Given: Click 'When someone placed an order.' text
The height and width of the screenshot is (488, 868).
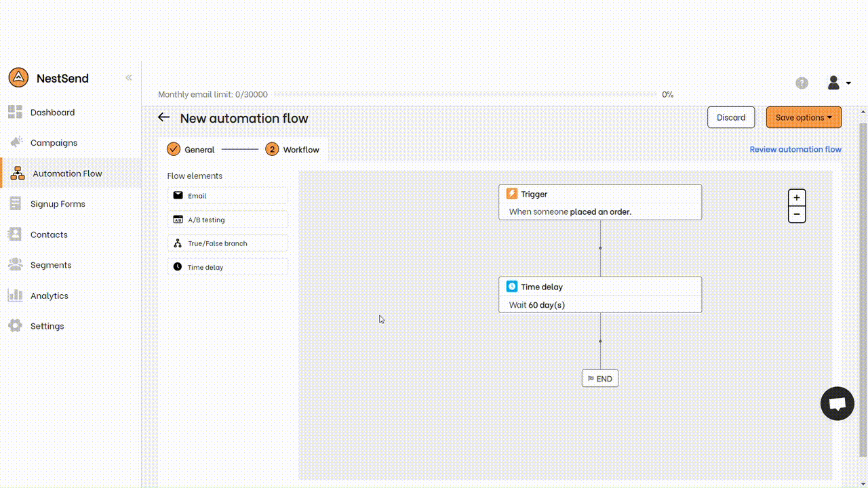Looking at the screenshot, I should pyautogui.click(x=570, y=211).
